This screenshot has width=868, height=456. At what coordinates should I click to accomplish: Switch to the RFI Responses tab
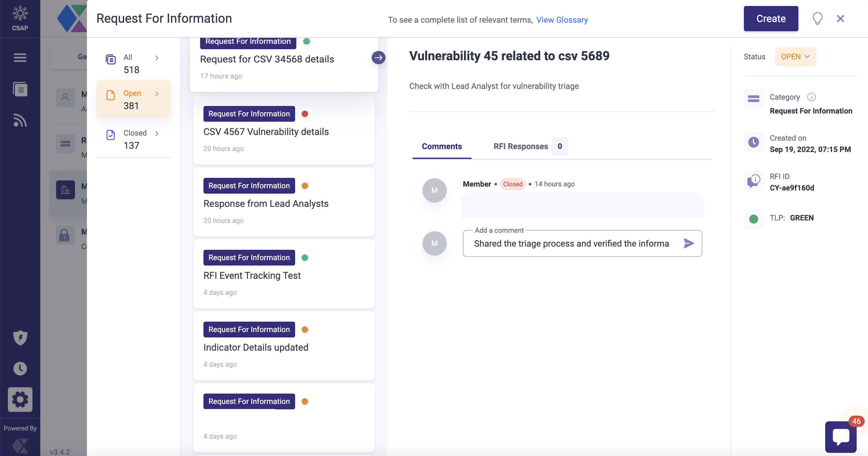click(521, 146)
